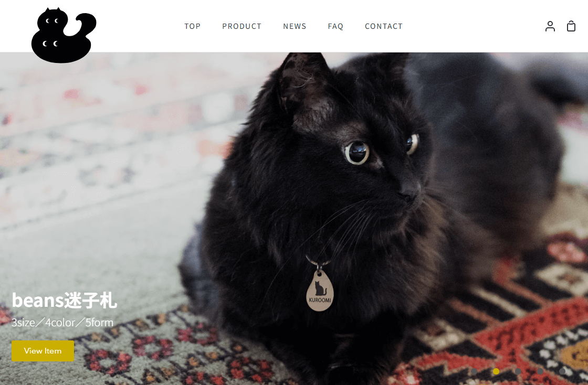The height and width of the screenshot is (385, 588).
Task: Open the FAQ page
Action: [x=335, y=26]
